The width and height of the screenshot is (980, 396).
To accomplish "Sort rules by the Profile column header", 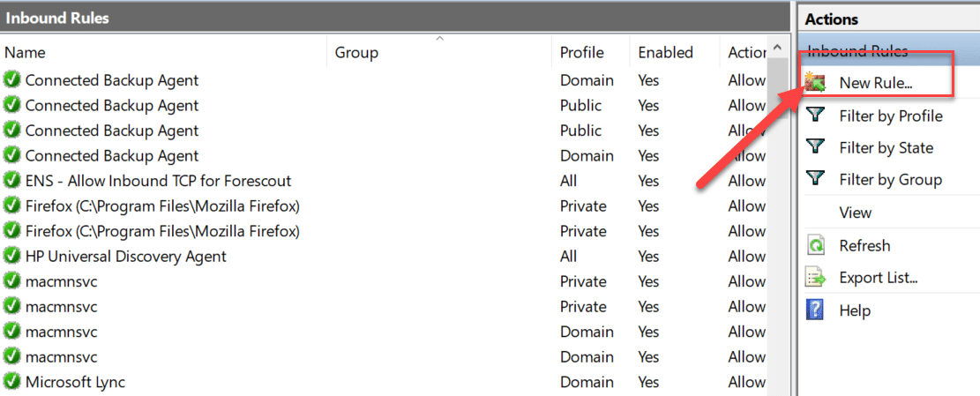I will pos(581,53).
